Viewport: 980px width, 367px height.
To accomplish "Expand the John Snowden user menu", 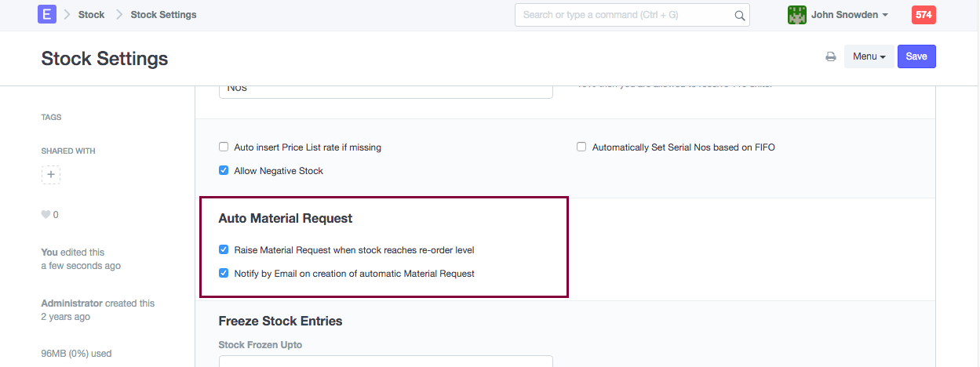I will point(849,15).
